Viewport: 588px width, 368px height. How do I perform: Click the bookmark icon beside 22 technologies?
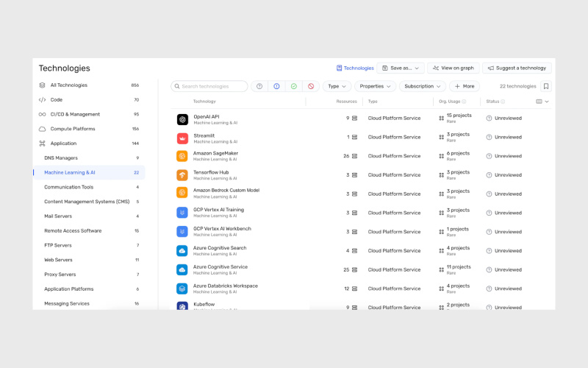[x=545, y=86]
